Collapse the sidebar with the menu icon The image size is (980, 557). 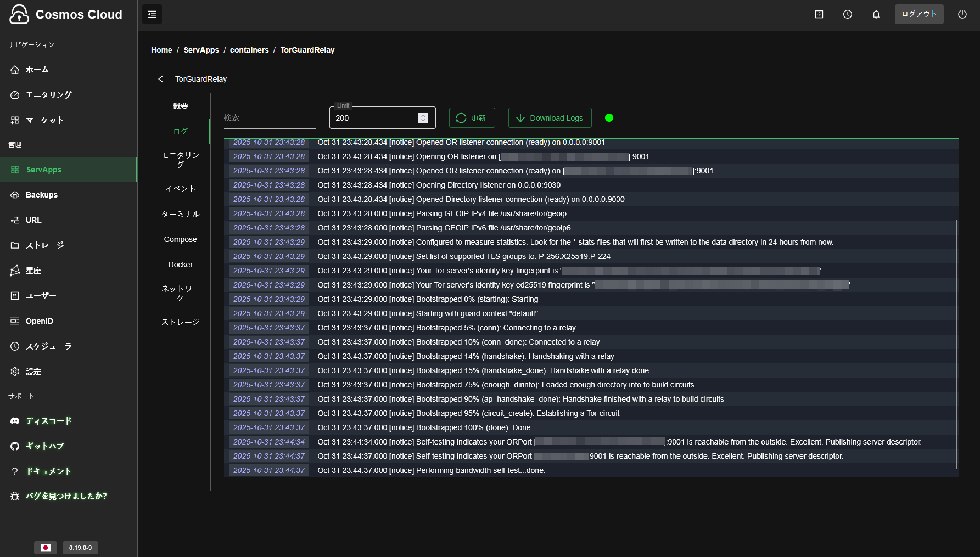pos(152,14)
